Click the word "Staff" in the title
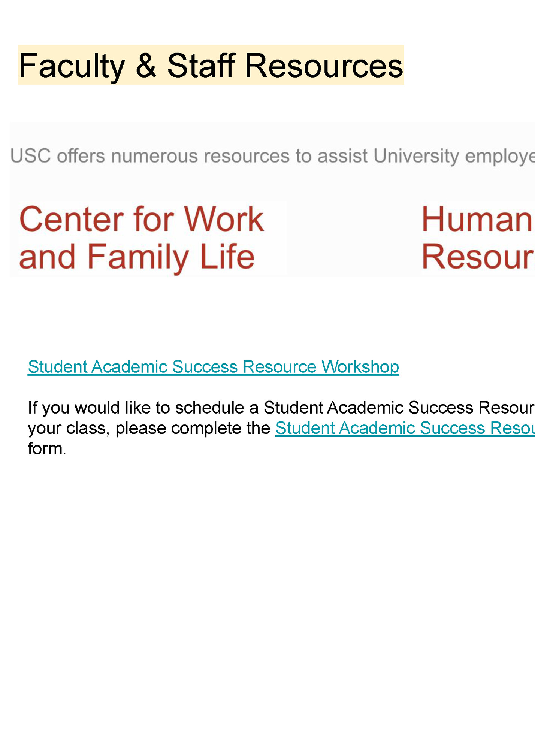 [201, 66]
